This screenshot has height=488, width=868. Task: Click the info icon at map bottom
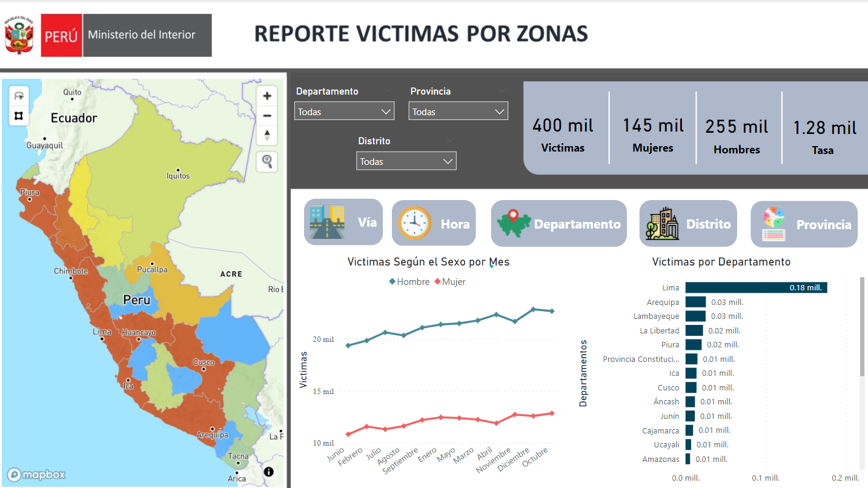268,472
